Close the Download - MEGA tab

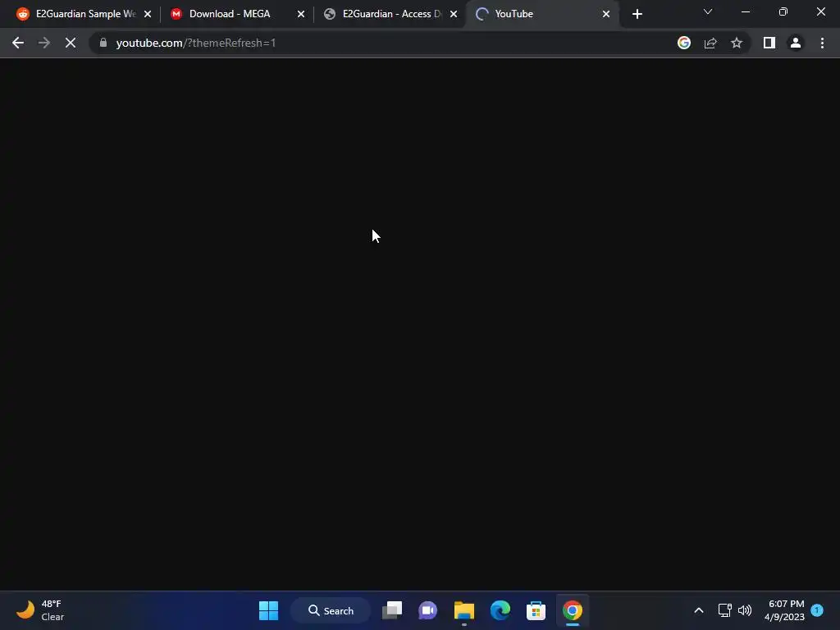pos(300,14)
